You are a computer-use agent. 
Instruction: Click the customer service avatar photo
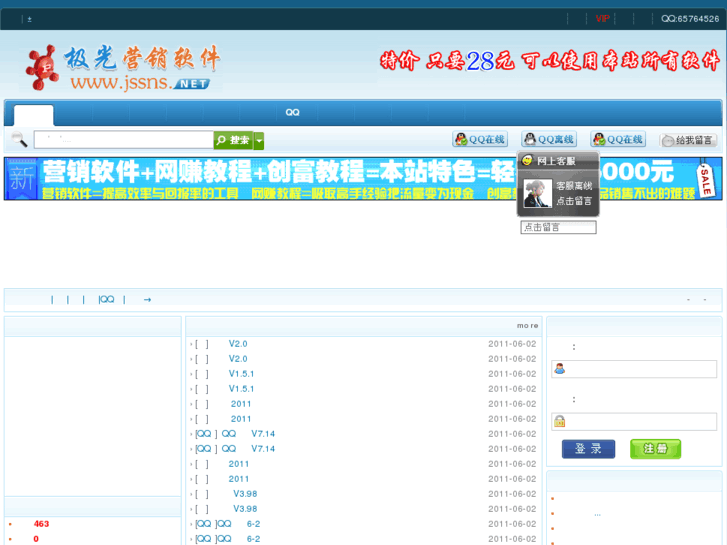[537, 193]
